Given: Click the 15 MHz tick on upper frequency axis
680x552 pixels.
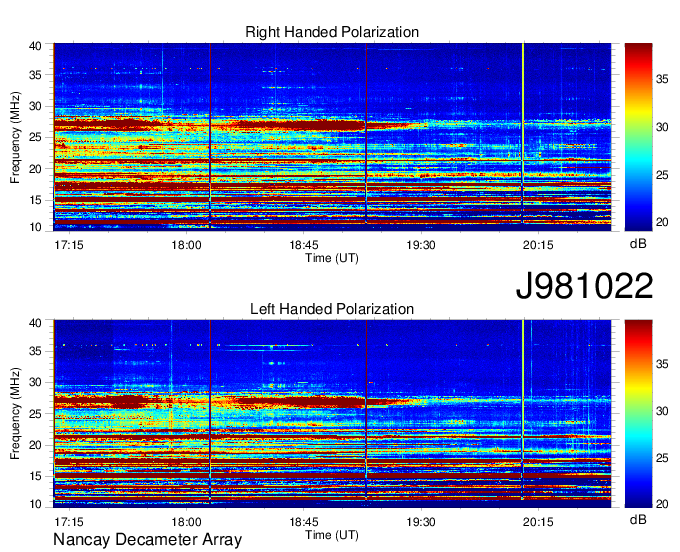Looking at the screenshot, I should point(35,200).
